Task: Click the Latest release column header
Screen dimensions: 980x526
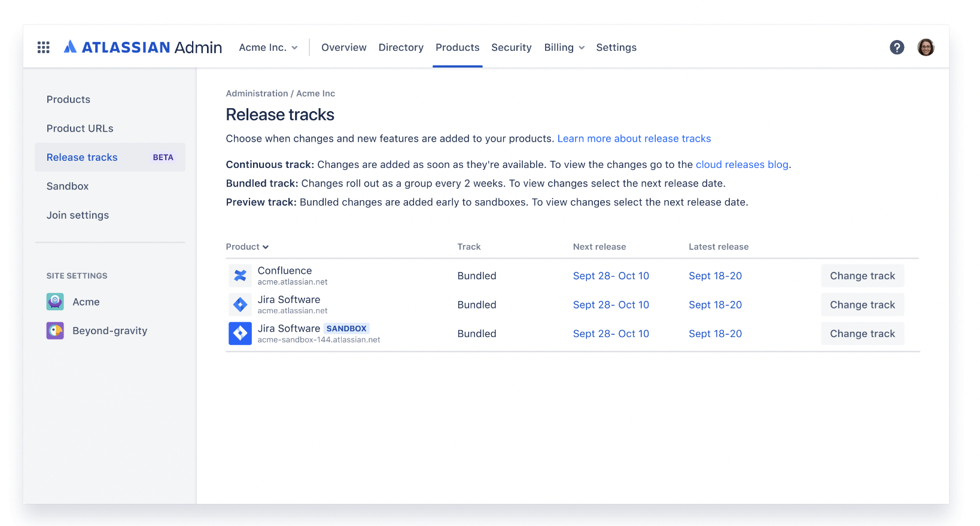Action: coord(719,247)
